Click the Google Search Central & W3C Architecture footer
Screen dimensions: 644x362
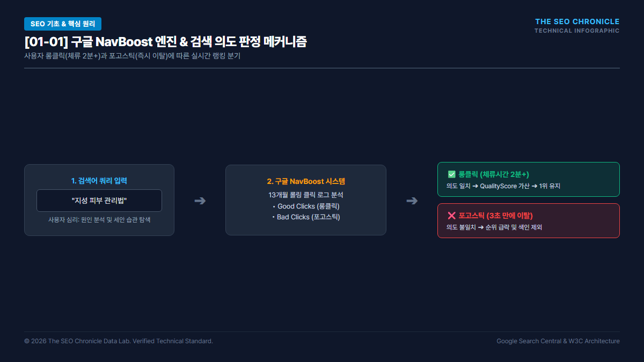[x=558, y=341]
